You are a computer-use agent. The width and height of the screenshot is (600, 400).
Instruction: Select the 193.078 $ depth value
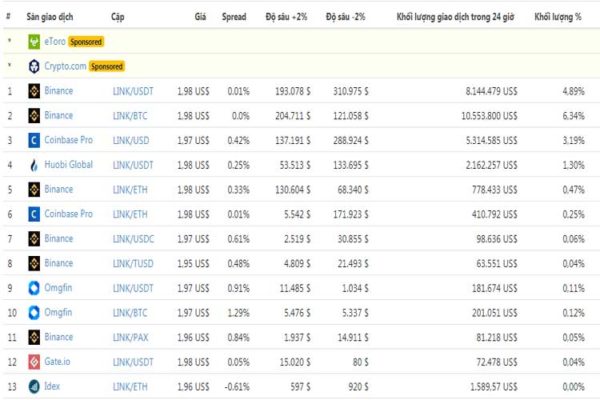click(x=293, y=91)
